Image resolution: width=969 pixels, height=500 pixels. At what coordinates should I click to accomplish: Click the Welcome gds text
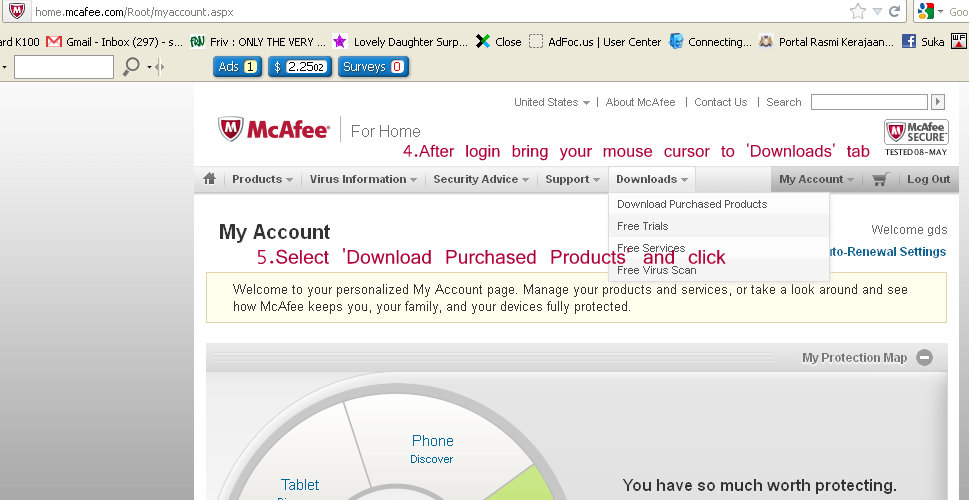click(909, 230)
